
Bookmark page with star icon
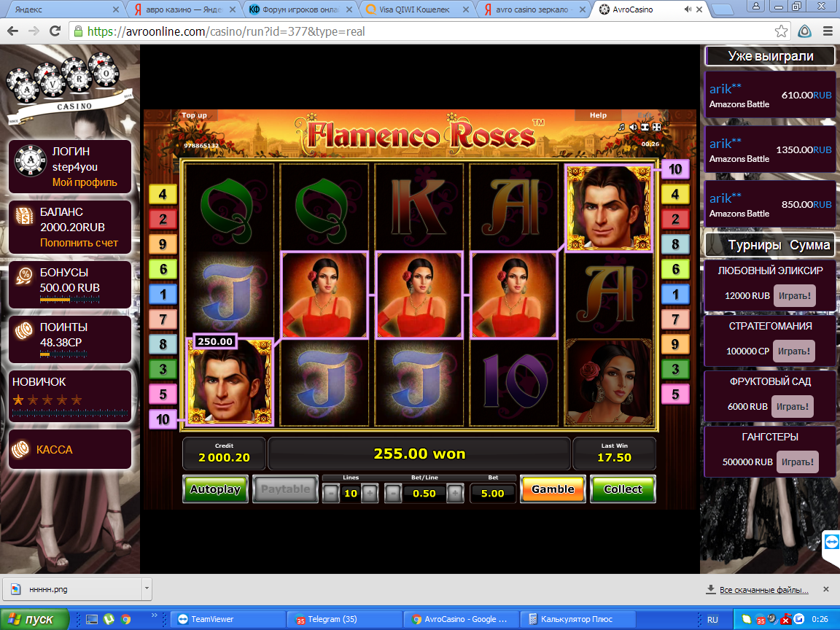781,31
